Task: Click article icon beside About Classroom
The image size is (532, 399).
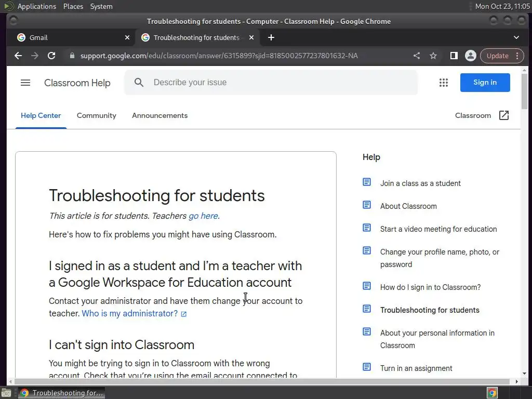Action: tap(367, 205)
